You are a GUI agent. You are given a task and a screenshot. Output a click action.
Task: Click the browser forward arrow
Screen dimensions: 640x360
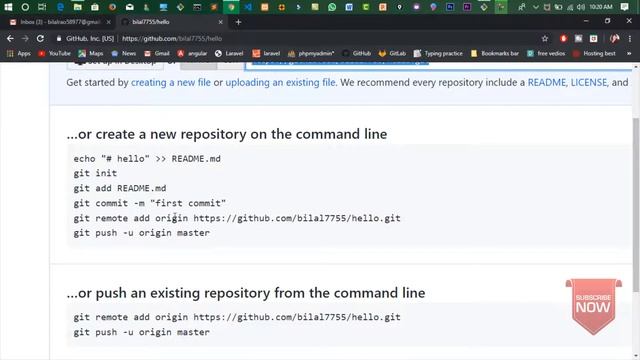[x=25, y=38]
